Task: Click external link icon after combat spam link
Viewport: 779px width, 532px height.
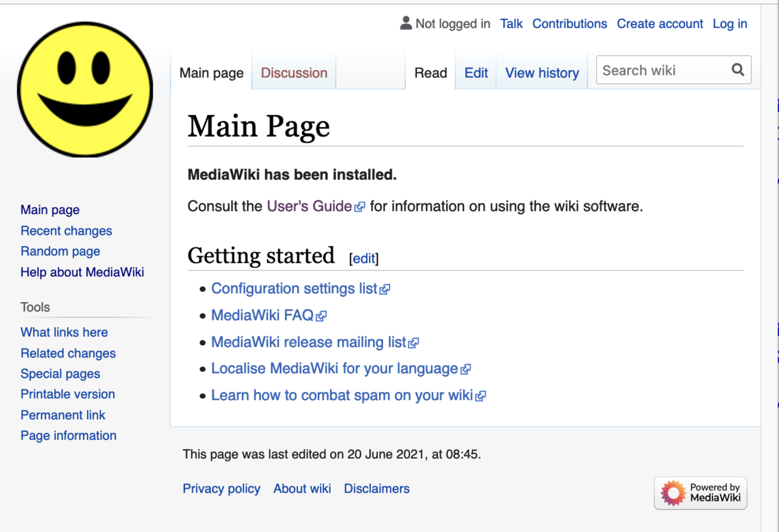Action: [481, 396]
